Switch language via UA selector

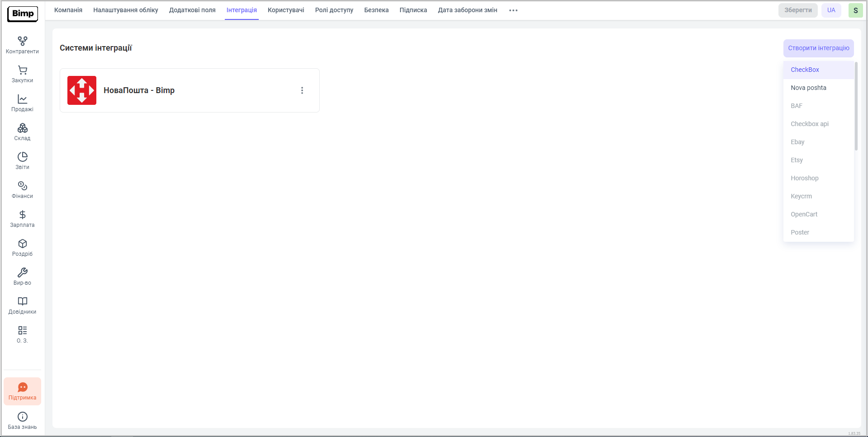(831, 10)
